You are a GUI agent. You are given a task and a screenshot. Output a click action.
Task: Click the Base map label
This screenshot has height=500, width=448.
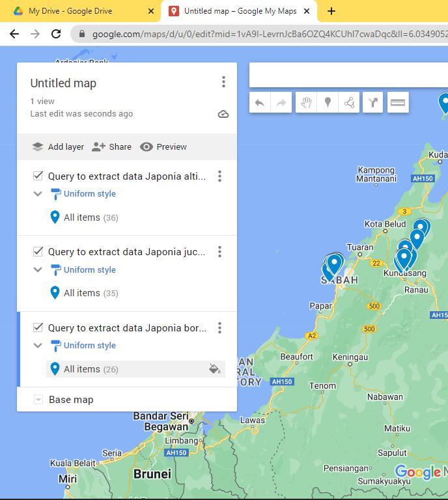(x=71, y=400)
